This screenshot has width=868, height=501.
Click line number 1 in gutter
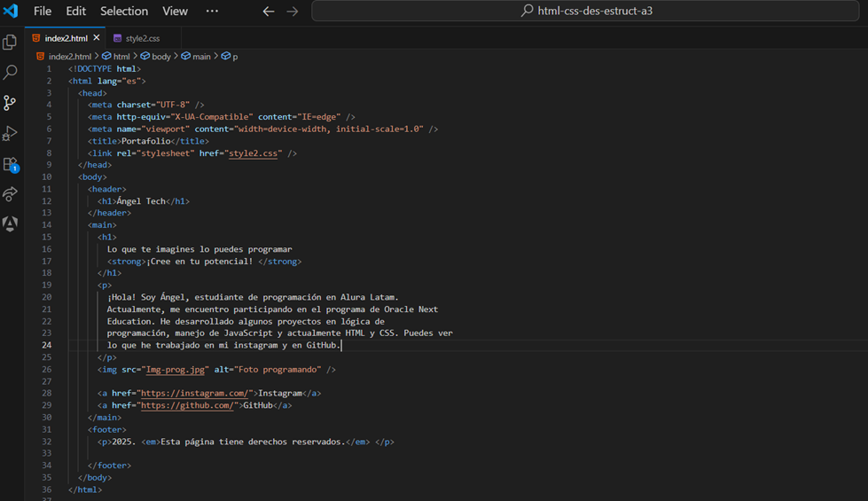[49, 68]
